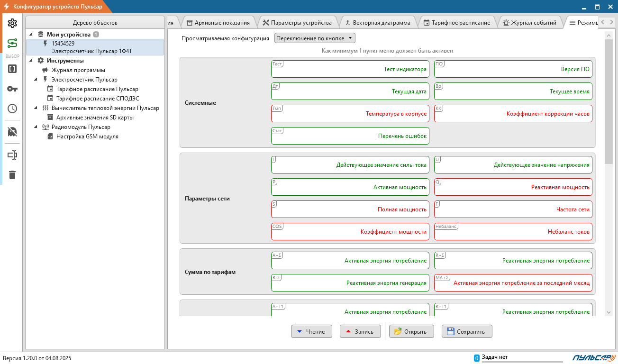Switch to the Параметры устройства tab
618x364 pixels.
tap(297, 22)
